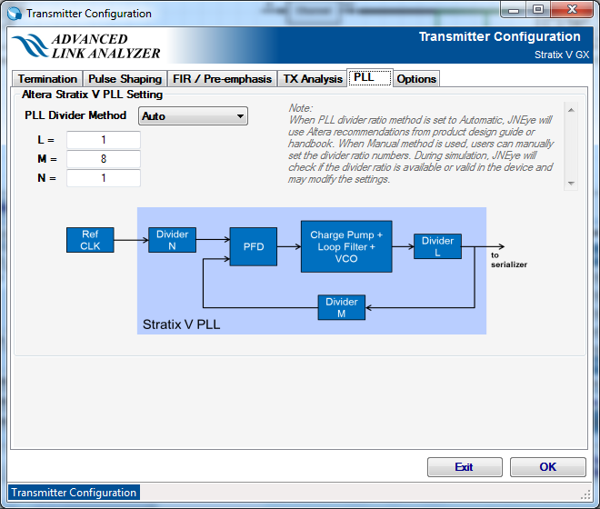Click the Charge Pump + Loop Filter + VCO block
This screenshot has width=600, height=509.
346,246
